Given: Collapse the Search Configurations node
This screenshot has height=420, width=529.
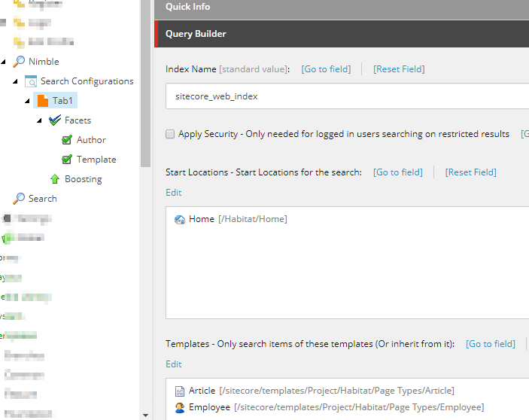Looking at the screenshot, I should coord(15,81).
